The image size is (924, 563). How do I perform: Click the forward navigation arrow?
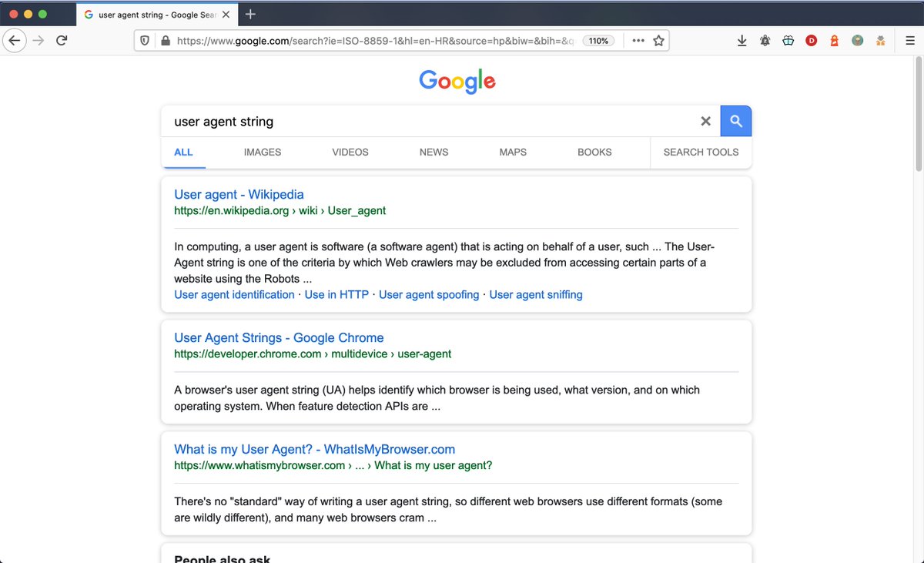(38, 41)
